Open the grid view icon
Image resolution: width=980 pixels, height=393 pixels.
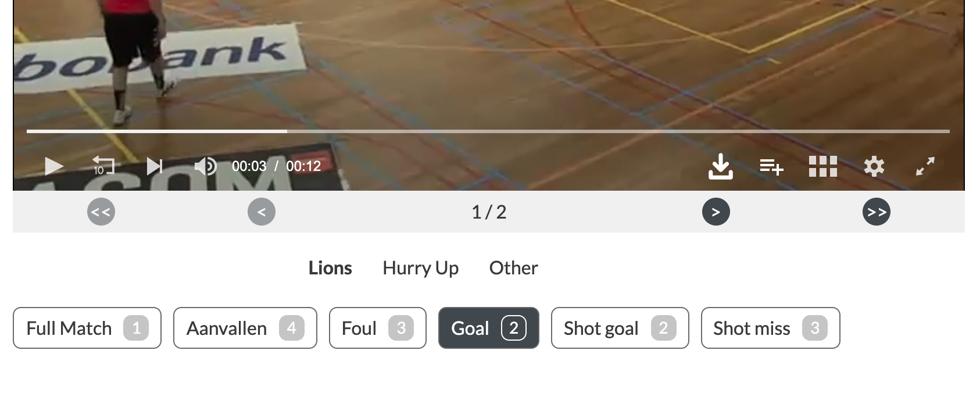click(x=822, y=166)
